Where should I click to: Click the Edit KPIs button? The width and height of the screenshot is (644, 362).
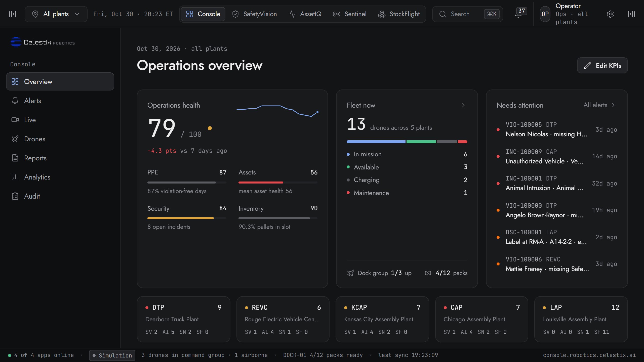pyautogui.click(x=602, y=65)
